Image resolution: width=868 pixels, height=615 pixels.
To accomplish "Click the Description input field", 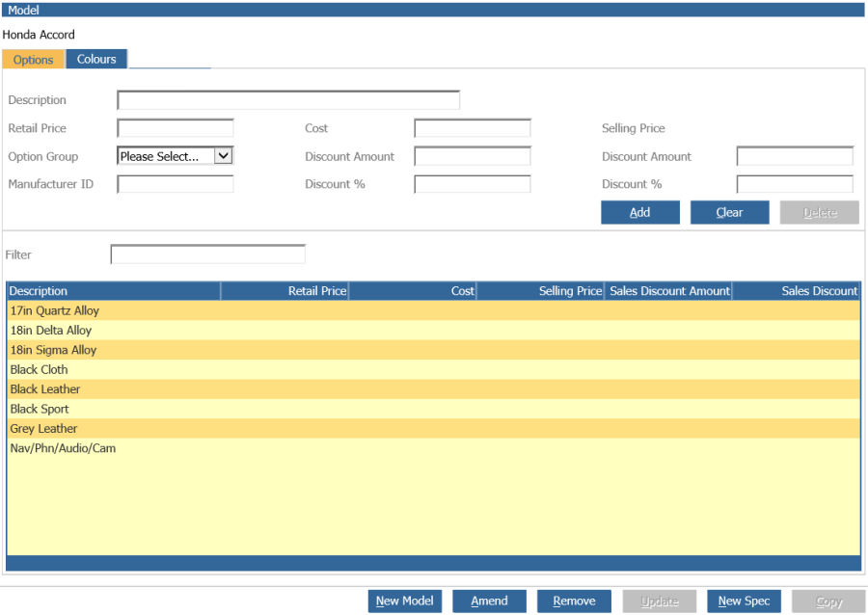I will coord(288,100).
